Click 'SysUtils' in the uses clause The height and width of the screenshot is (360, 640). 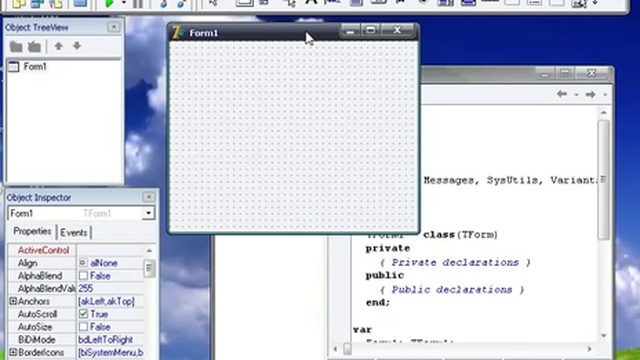[x=512, y=180]
